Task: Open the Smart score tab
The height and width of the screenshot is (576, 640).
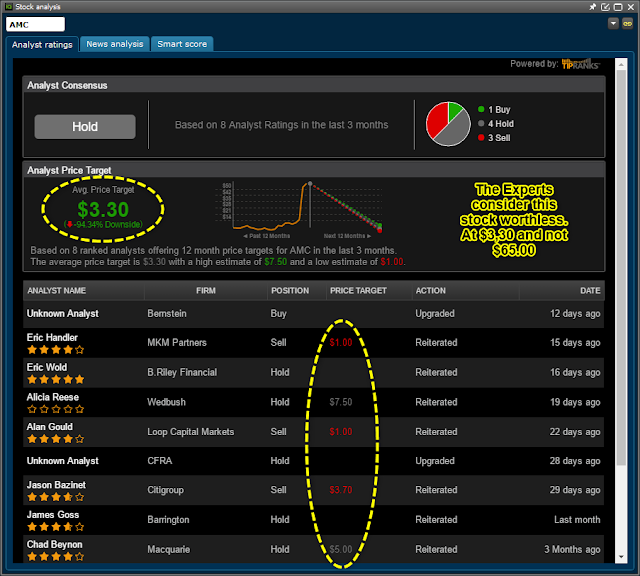Action: (x=182, y=44)
